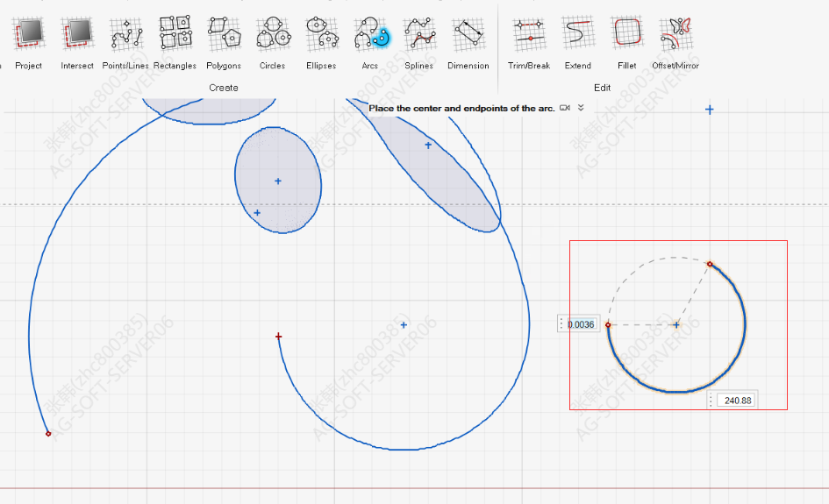Click the 0.0036 radius input field
The width and height of the screenshot is (829, 504).
pyautogui.click(x=582, y=324)
